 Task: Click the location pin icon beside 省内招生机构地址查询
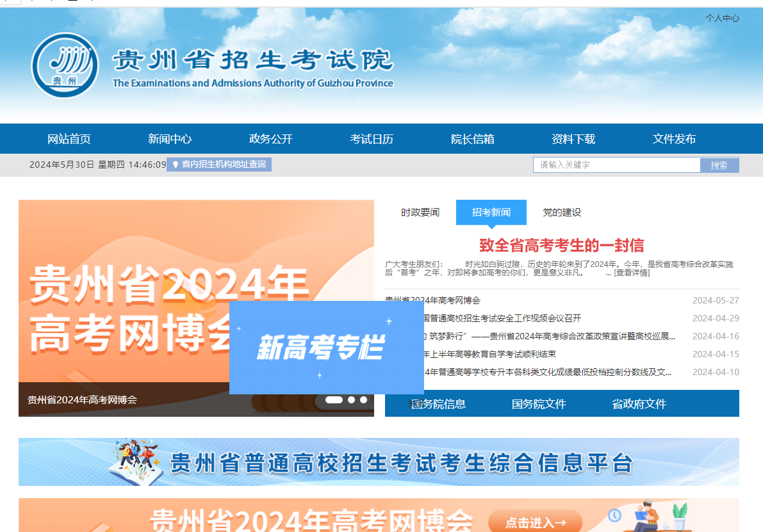(x=175, y=165)
